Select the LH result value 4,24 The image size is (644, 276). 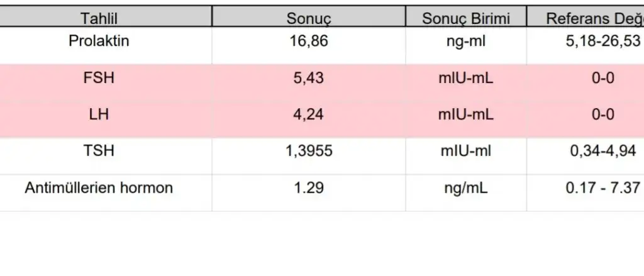tap(308, 115)
